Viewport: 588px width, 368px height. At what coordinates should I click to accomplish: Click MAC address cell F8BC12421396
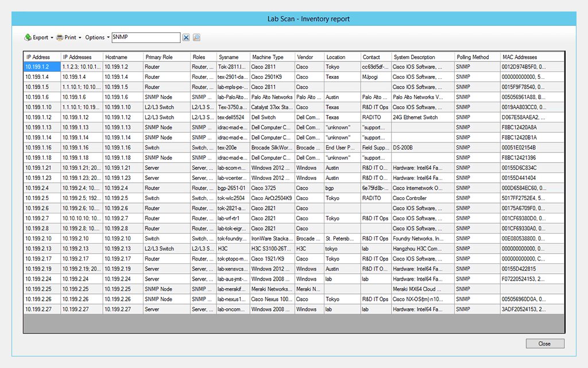pos(532,158)
